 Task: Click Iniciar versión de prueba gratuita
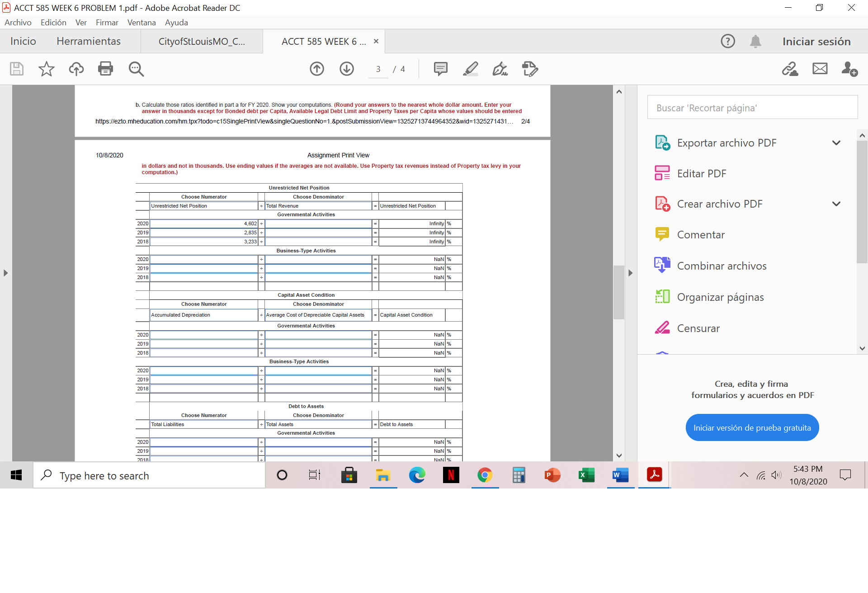point(752,427)
